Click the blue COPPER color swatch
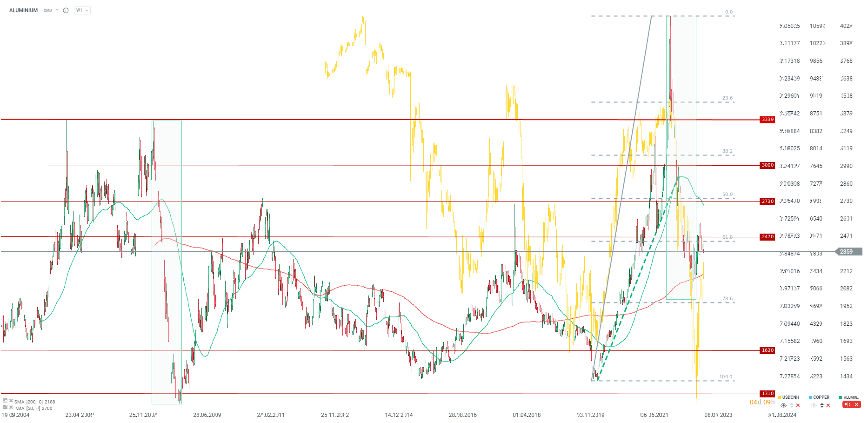Viewport: 868px width, 423px height. pos(810,397)
